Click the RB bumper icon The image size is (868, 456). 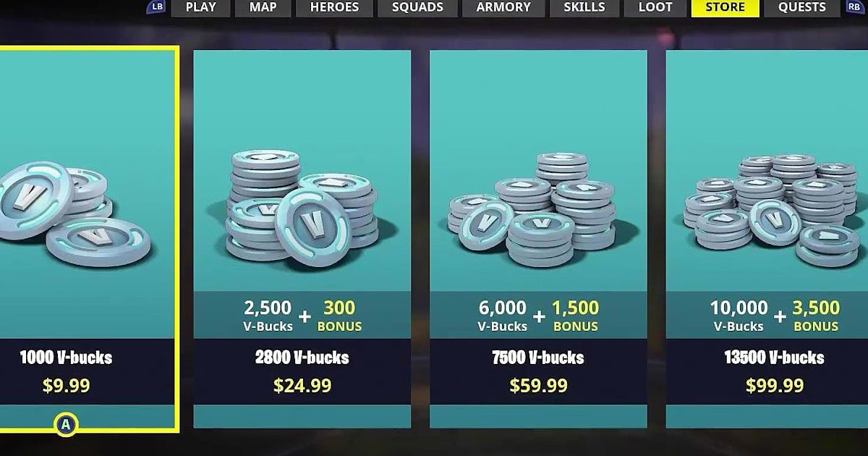coord(854,7)
